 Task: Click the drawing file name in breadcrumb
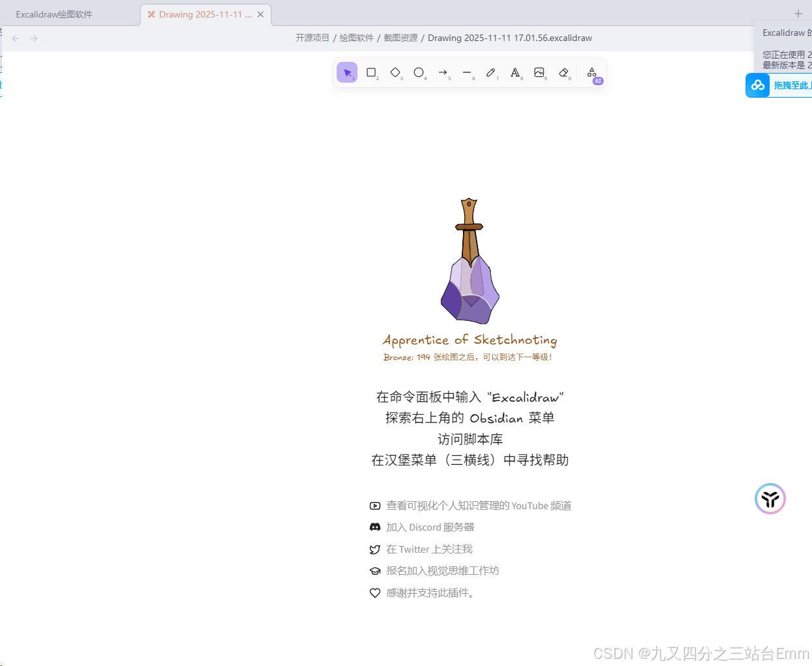[x=510, y=38]
